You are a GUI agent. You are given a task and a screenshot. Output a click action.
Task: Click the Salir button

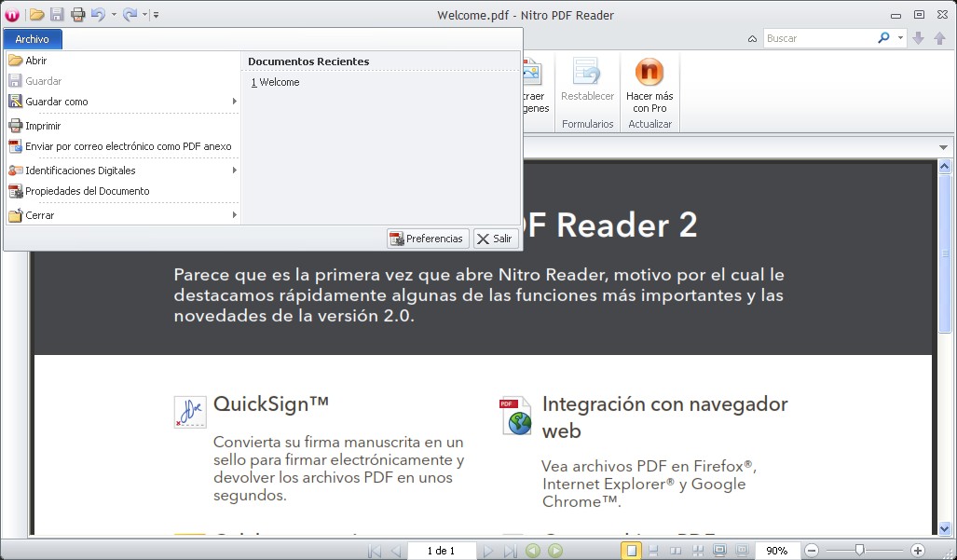(496, 239)
